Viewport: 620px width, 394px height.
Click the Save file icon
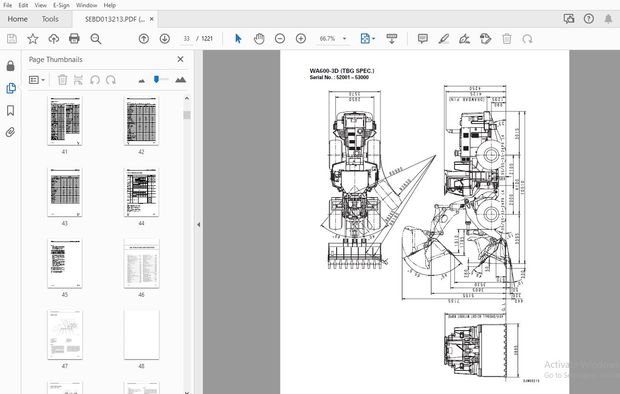click(12, 39)
